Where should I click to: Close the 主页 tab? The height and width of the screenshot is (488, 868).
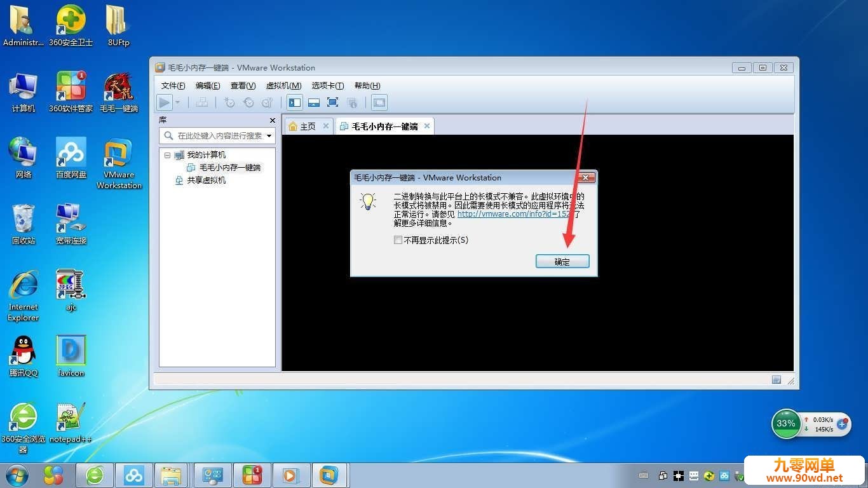[326, 126]
